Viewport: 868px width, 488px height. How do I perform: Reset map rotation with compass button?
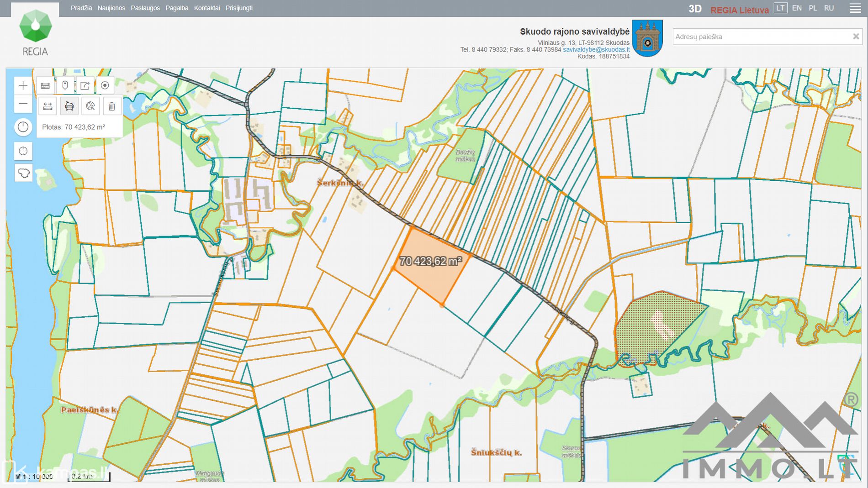tap(23, 127)
